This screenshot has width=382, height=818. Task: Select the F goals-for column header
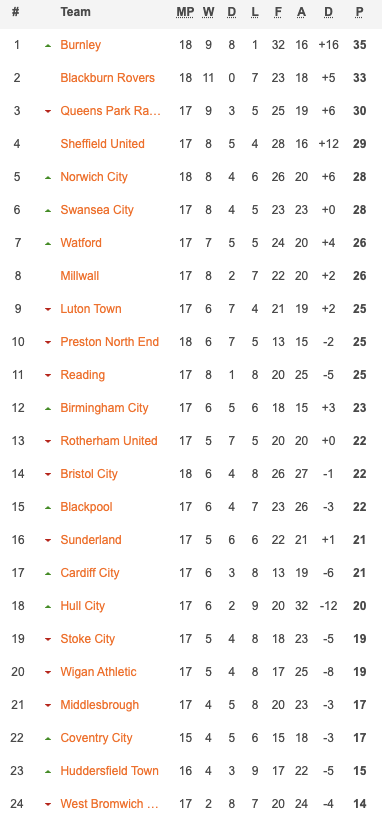tap(278, 12)
